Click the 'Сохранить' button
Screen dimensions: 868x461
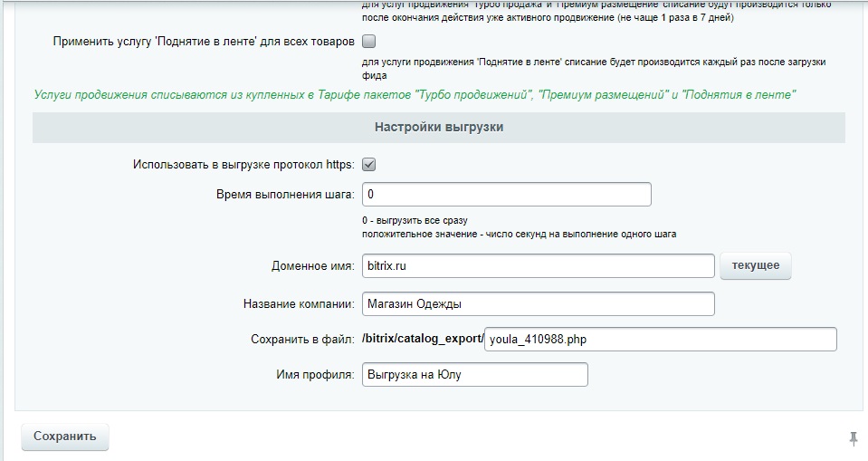click(64, 437)
